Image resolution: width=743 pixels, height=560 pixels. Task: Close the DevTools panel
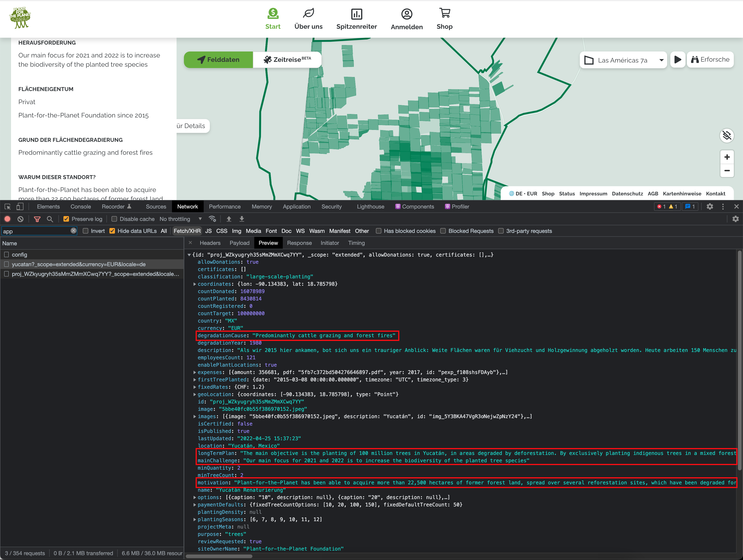click(736, 207)
